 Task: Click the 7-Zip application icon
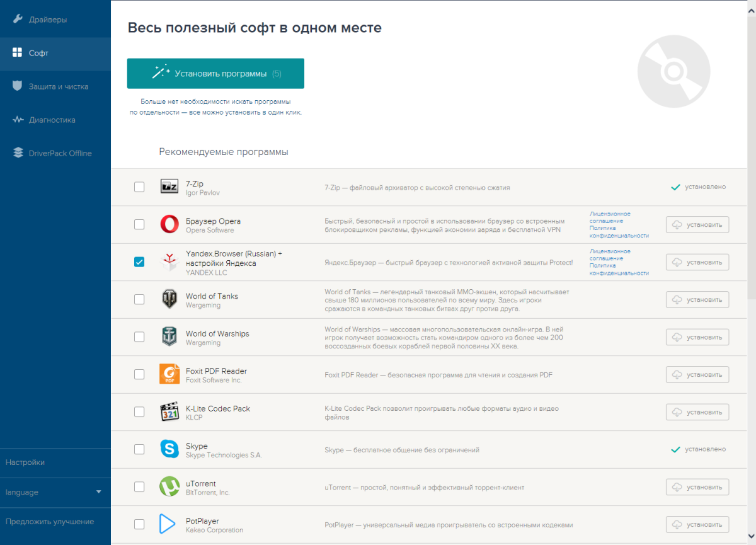pos(169,187)
